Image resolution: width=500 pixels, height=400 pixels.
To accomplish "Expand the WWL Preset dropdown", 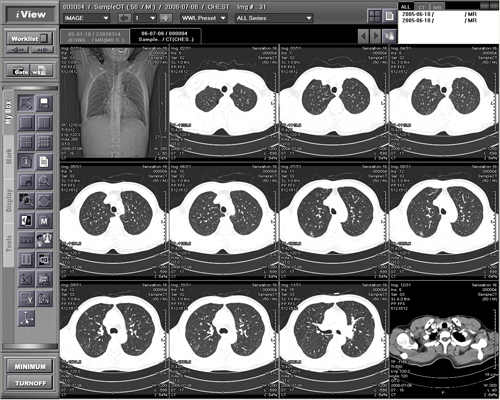I will coord(203,18).
